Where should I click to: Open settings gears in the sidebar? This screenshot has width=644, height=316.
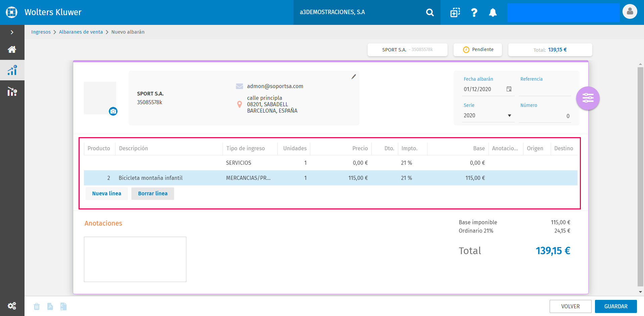point(12,306)
